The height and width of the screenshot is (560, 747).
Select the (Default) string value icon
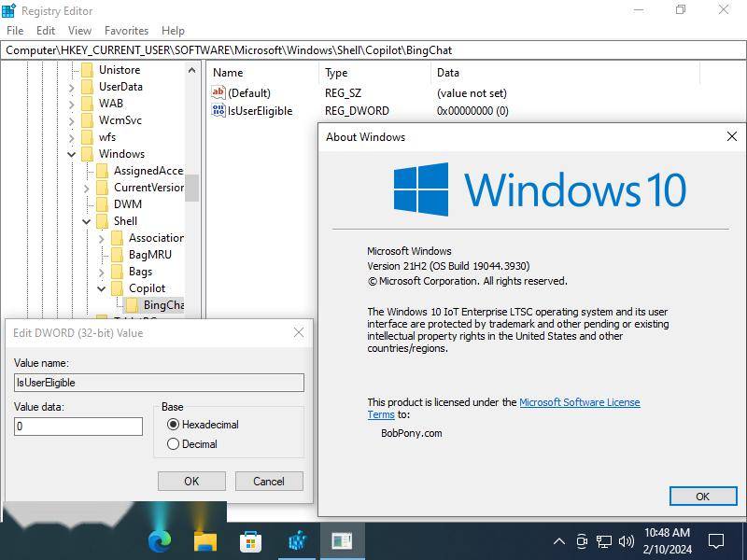pyautogui.click(x=218, y=92)
